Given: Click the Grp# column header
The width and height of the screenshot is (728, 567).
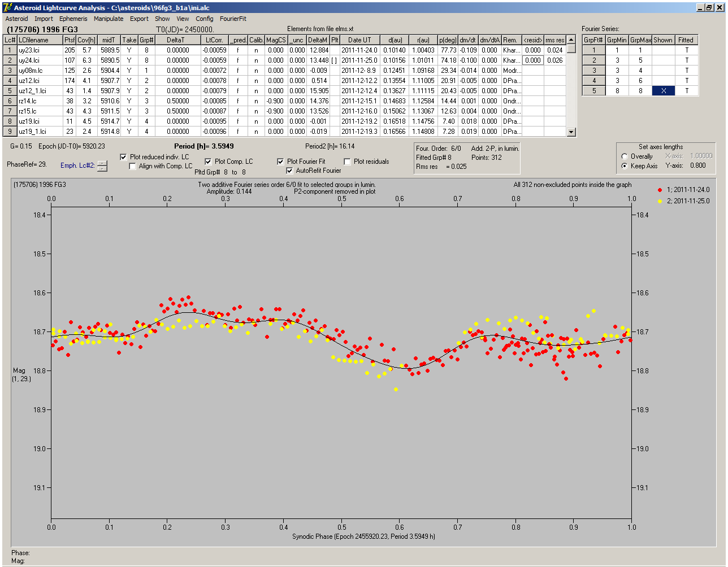Looking at the screenshot, I should click(146, 40).
